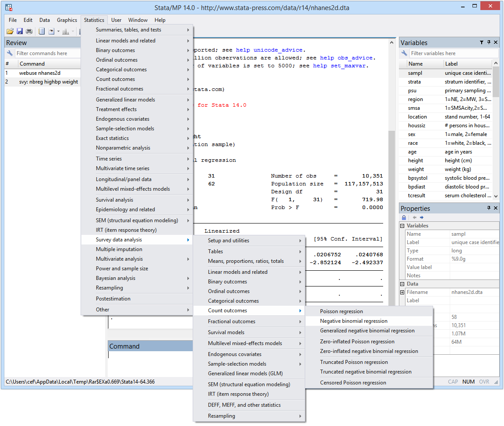Click the filter icon in Variables panel
This screenshot has height=426, width=504.
(482, 42)
